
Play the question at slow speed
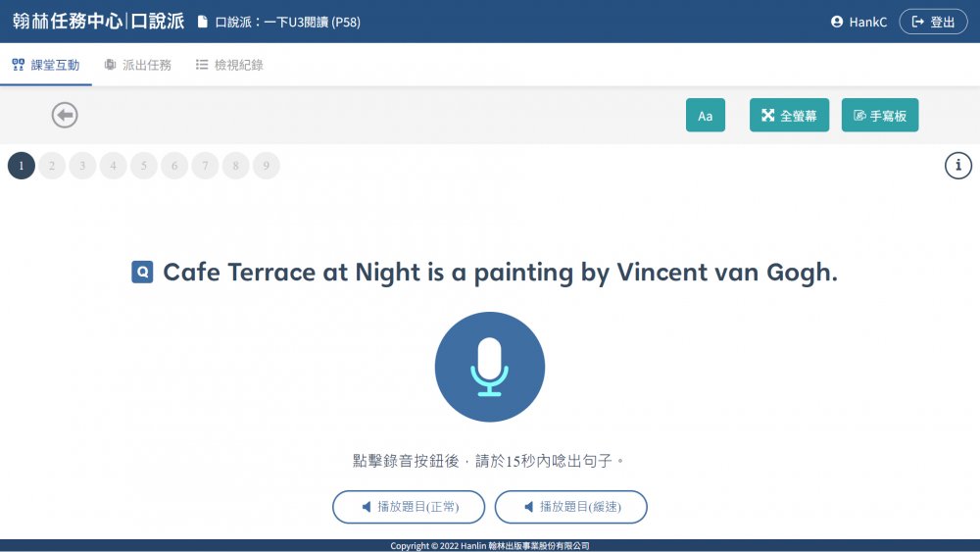coord(570,507)
